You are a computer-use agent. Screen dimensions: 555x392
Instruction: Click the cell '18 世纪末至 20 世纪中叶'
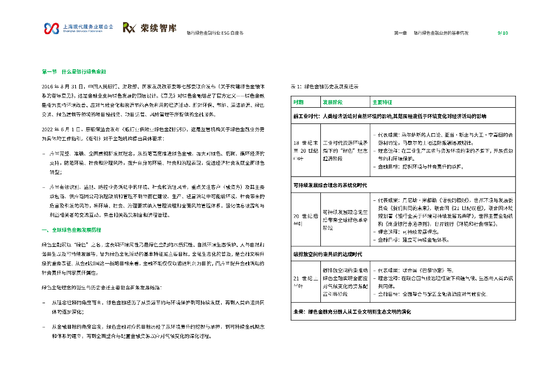point(306,151)
